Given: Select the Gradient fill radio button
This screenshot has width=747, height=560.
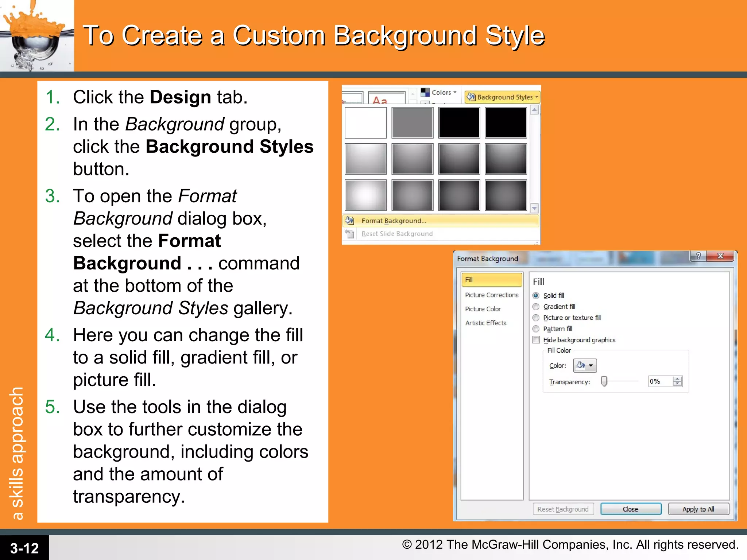Looking at the screenshot, I should [x=536, y=307].
